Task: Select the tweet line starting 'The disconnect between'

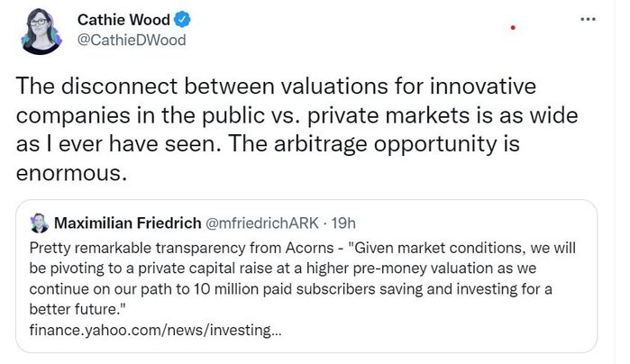Action: 276,86
